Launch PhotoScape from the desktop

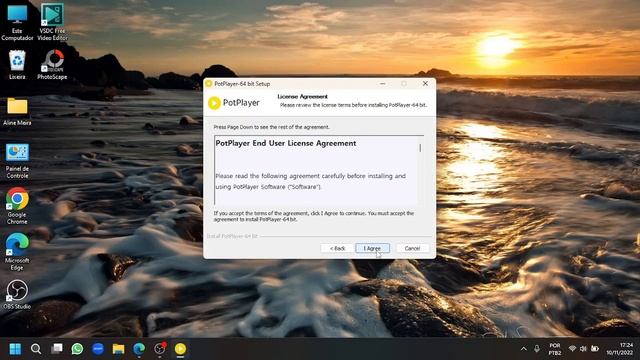pos(52,64)
